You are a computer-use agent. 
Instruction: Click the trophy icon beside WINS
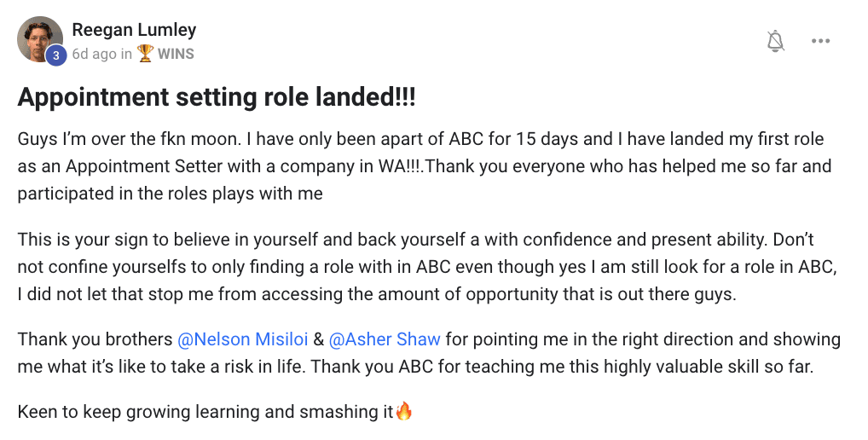tap(145, 54)
